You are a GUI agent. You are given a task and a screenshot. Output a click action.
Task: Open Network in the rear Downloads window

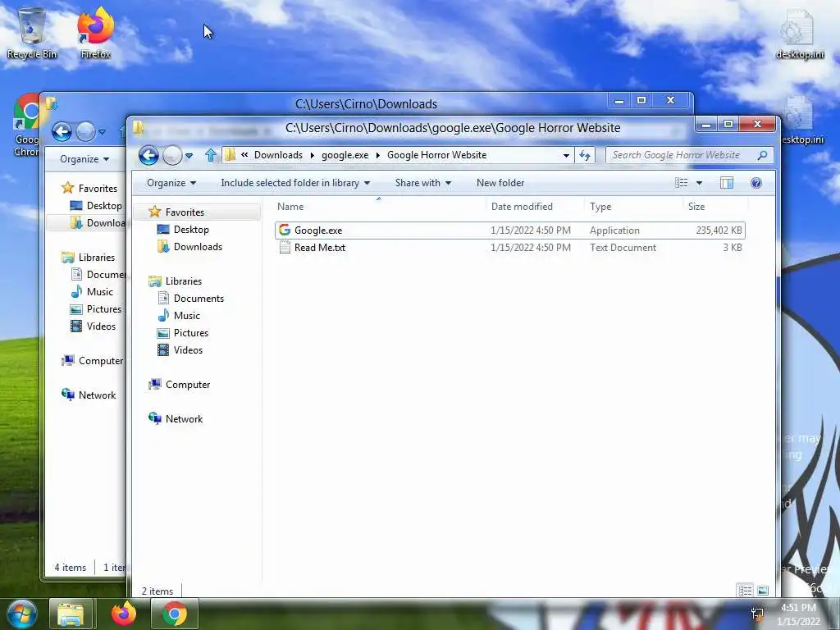[x=97, y=395]
